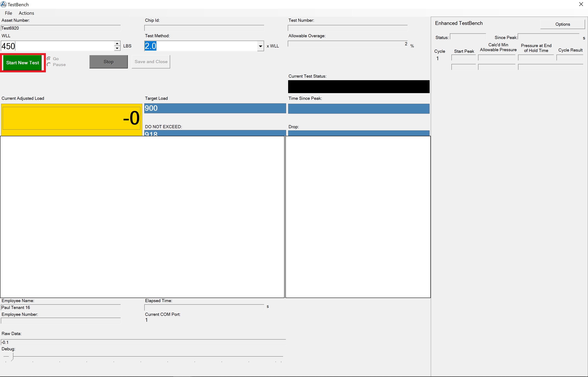Open Enhanced TestBench Options
The height and width of the screenshot is (377, 588).
562,24
